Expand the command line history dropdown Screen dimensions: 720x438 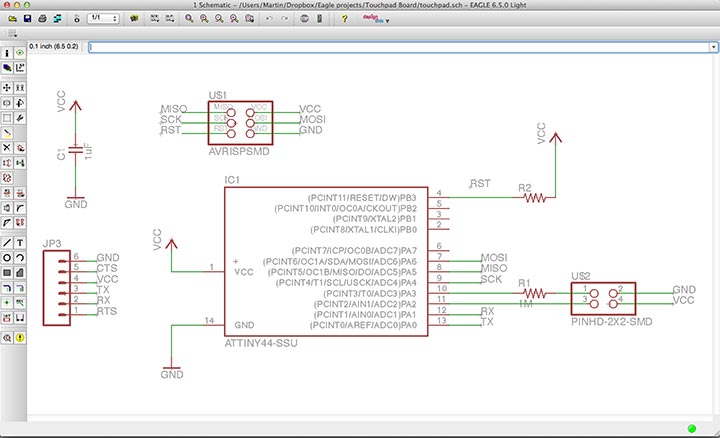coord(713,47)
